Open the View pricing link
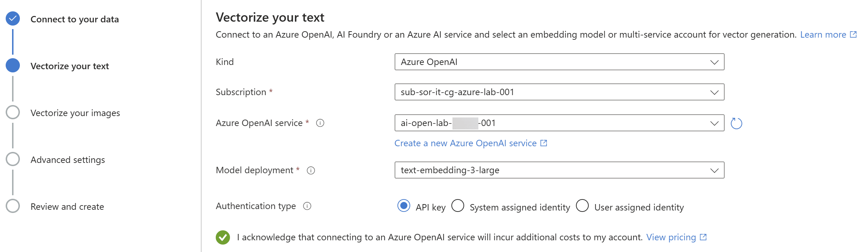Screen dimensions: 868x252 671,237
